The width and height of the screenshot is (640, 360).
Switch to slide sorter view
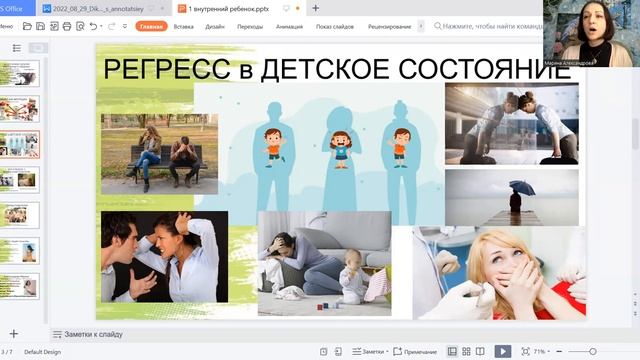pyautogui.click(x=466, y=351)
